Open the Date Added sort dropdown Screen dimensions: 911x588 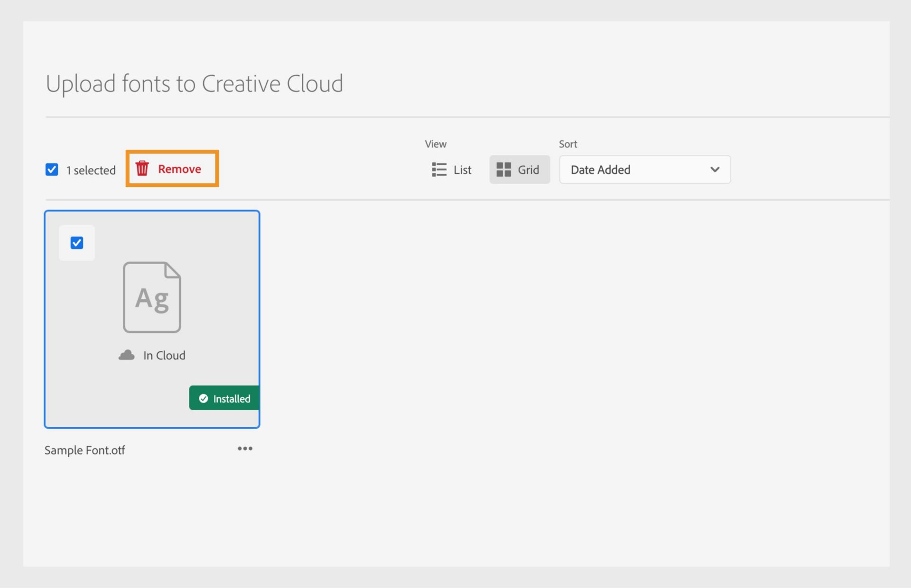click(636, 170)
